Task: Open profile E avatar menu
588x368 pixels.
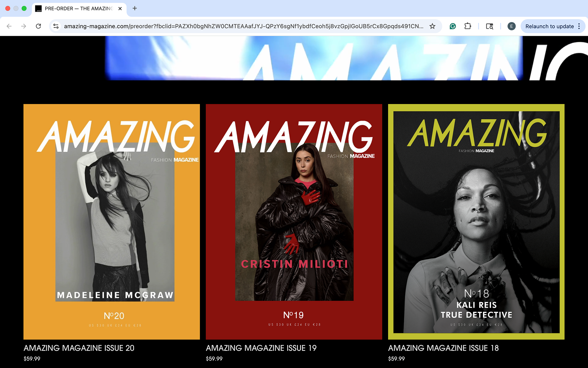Action: (x=511, y=26)
